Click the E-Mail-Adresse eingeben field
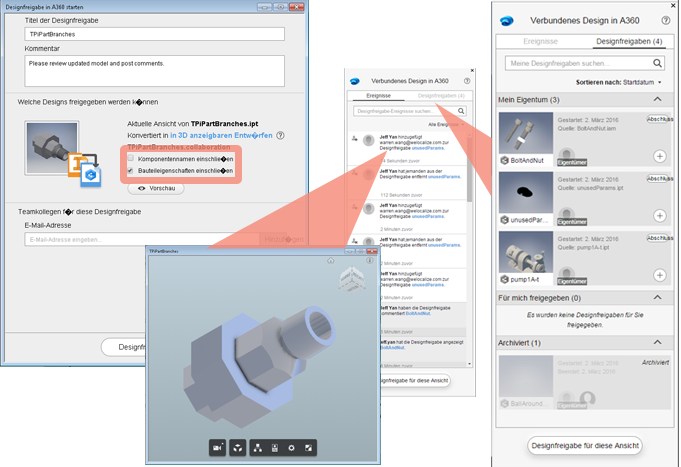The height and width of the screenshot is (467, 681). [142, 239]
